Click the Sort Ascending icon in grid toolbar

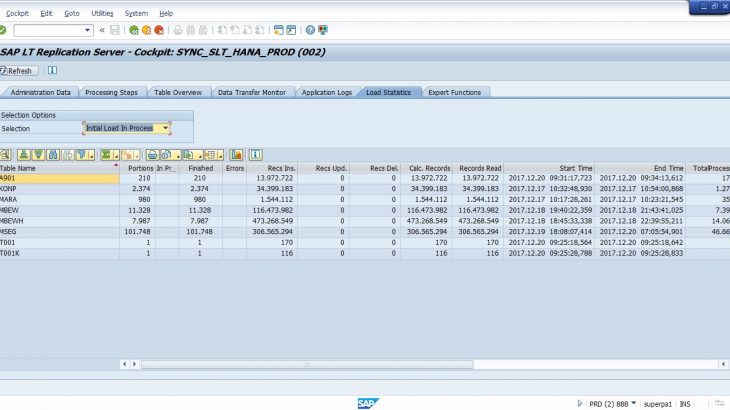[x=24, y=155]
